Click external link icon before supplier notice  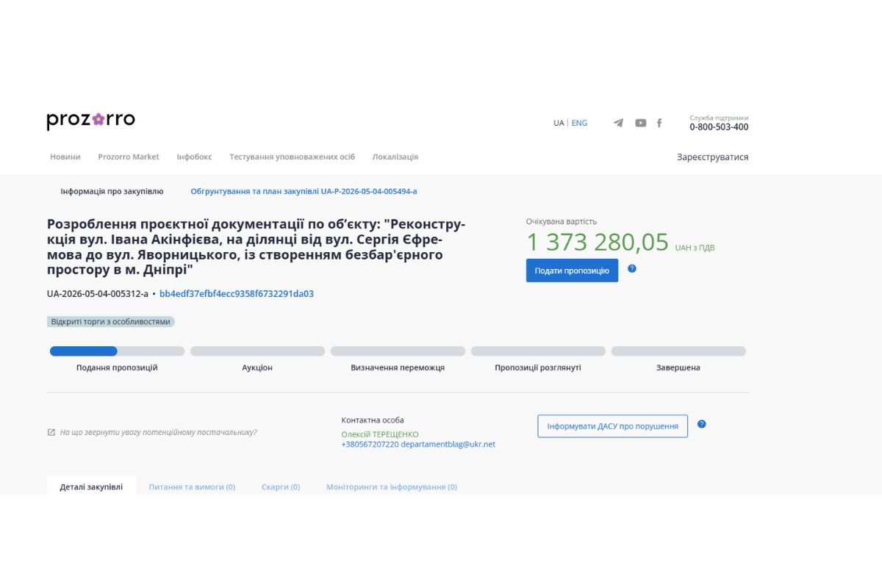pyautogui.click(x=51, y=432)
